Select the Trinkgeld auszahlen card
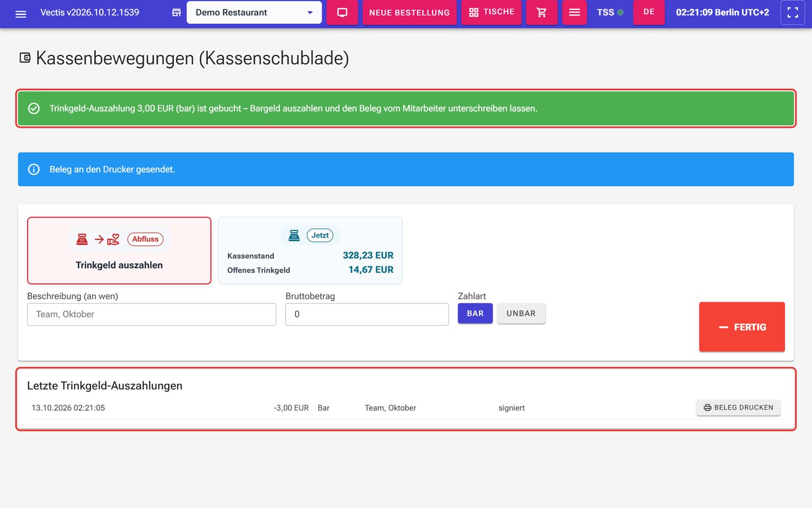The width and height of the screenshot is (812, 508). coord(119,251)
